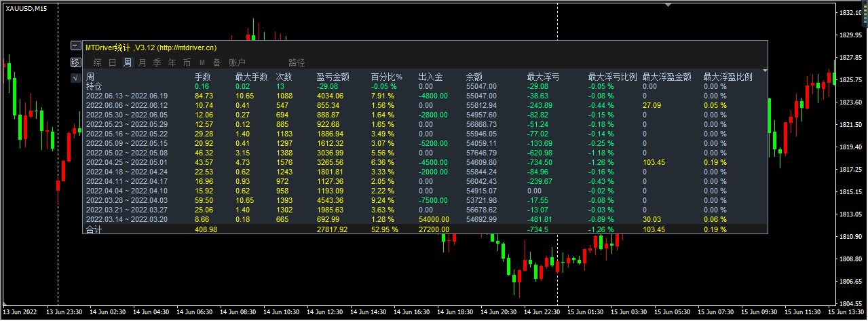This screenshot has height=321, width=868.
Task: Click the 路径 path button
Action: click(297, 63)
